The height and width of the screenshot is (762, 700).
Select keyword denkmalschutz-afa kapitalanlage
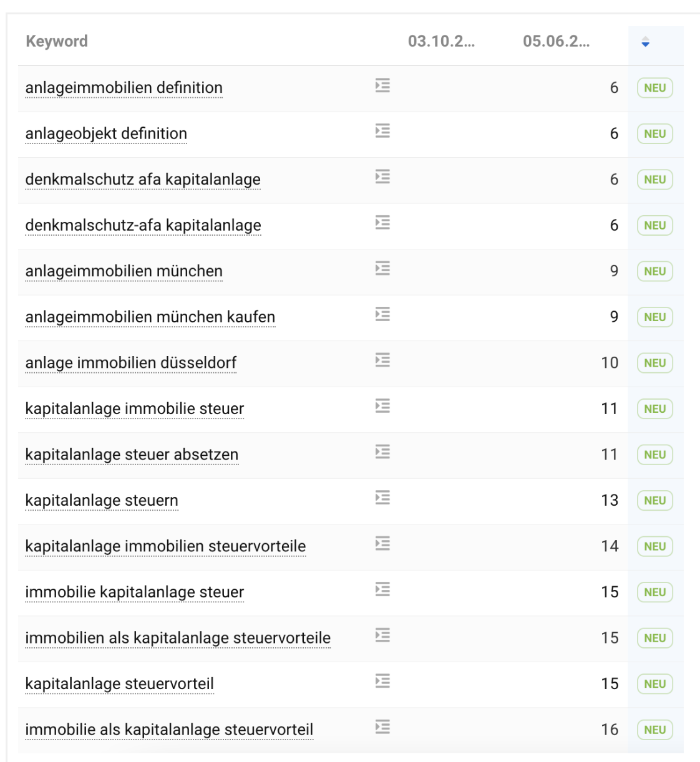[143, 226]
